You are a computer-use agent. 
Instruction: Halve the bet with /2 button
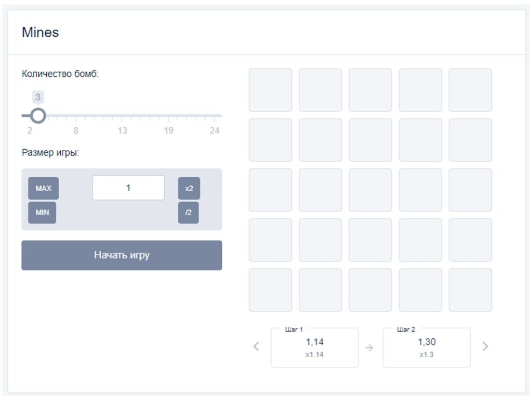pos(188,213)
